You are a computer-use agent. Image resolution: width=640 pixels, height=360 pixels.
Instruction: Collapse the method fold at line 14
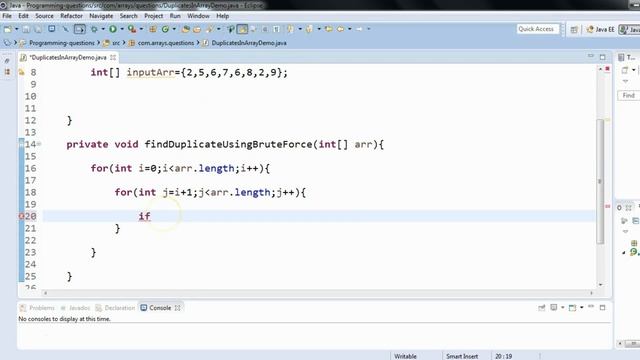tap(39, 144)
